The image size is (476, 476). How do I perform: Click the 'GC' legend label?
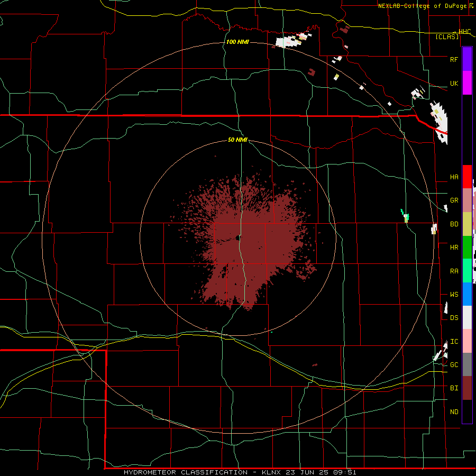[x=454, y=365]
